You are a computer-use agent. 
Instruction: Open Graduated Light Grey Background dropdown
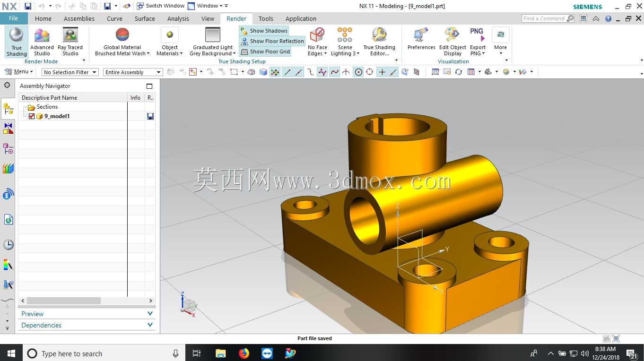click(x=213, y=42)
